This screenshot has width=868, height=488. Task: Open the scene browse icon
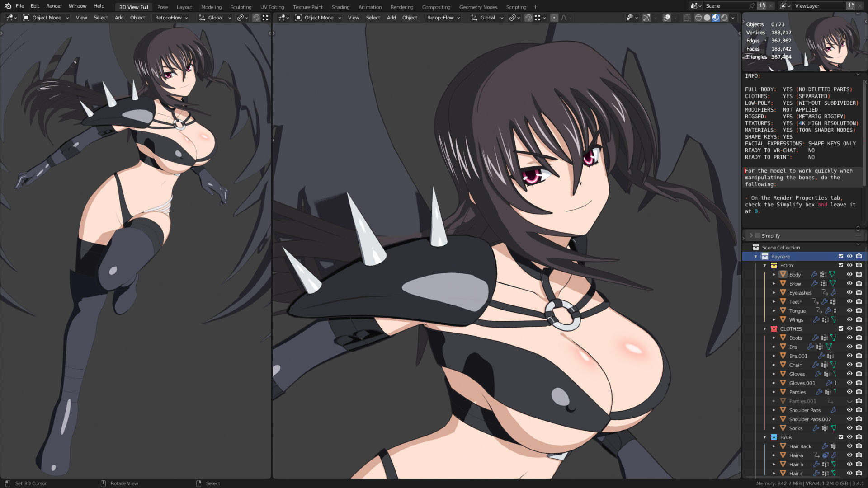pyautogui.click(x=696, y=6)
